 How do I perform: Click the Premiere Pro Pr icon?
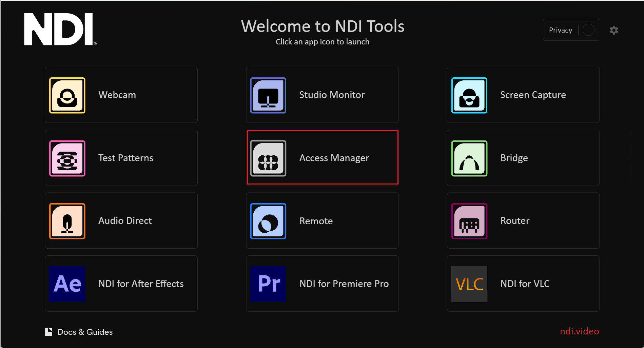(268, 284)
